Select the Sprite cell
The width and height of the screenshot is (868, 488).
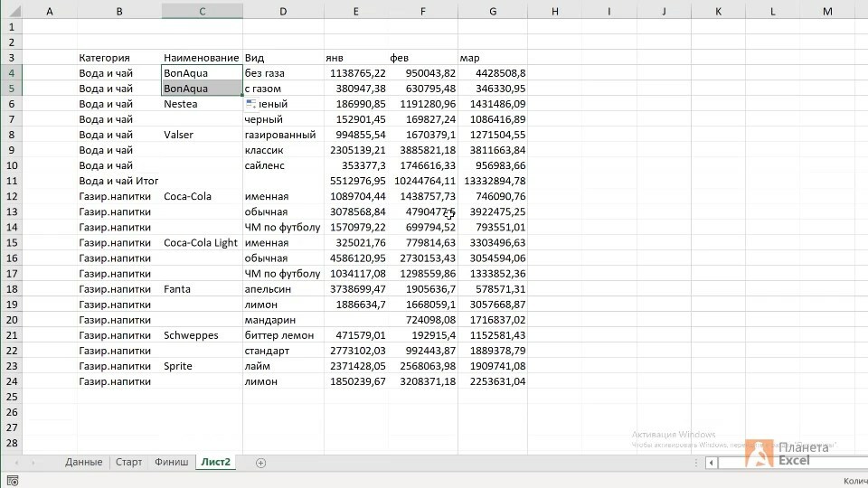tap(202, 366)
